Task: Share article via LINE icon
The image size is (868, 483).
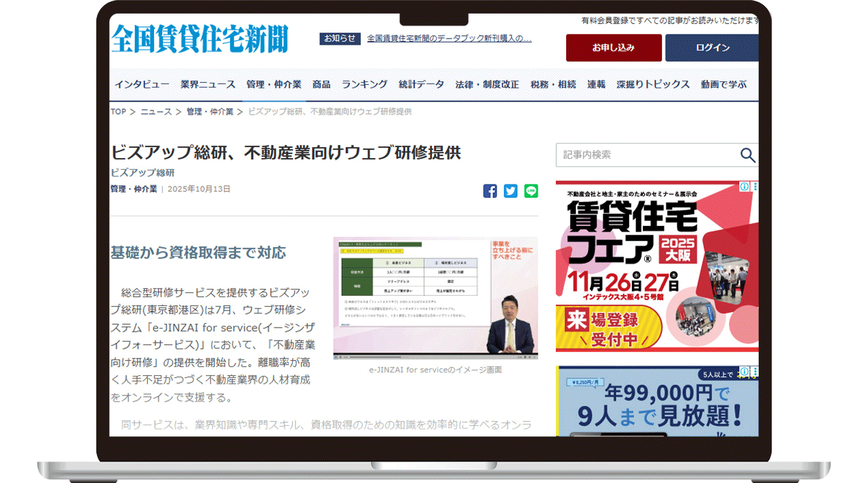Action: pyautogui.click(x=531, y=191)
